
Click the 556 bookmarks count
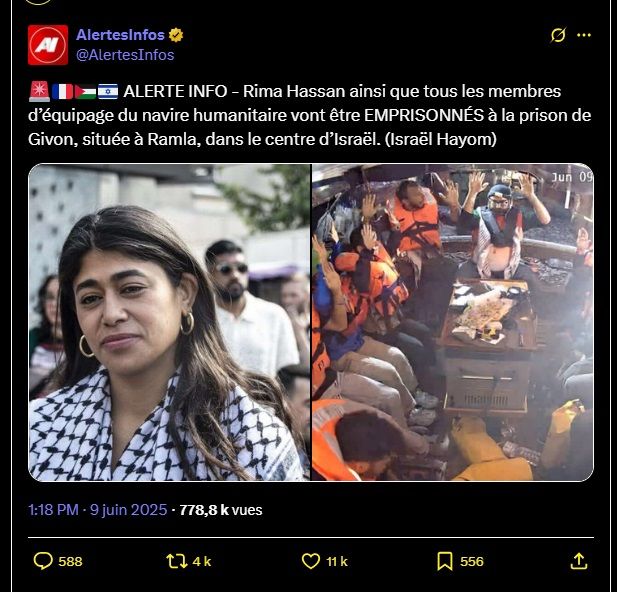(x=472, y=561)
